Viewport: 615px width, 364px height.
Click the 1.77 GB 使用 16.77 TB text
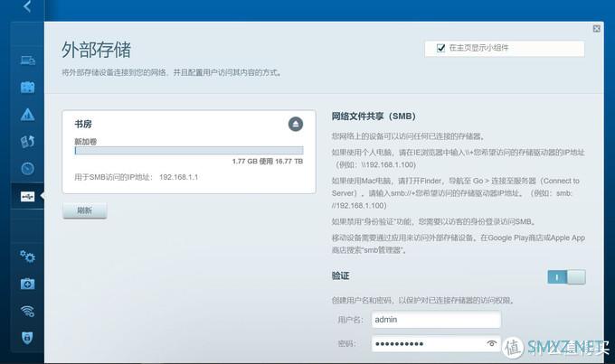[x=268, y=161]
